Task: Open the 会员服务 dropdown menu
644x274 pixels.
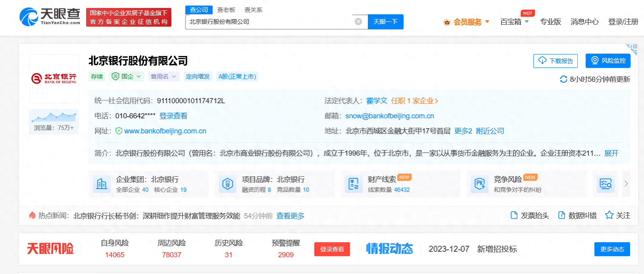Action: pos(467,22)
